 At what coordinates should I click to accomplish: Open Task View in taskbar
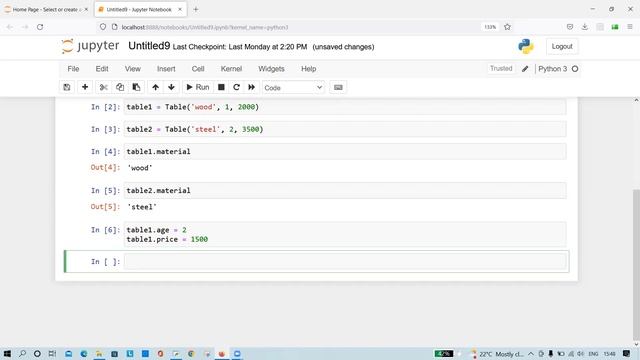pyautogui.click(x=52, y=353)
